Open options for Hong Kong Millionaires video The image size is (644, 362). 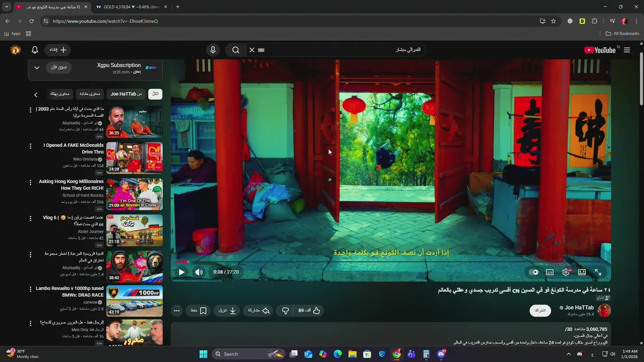(x=30, y=183)
